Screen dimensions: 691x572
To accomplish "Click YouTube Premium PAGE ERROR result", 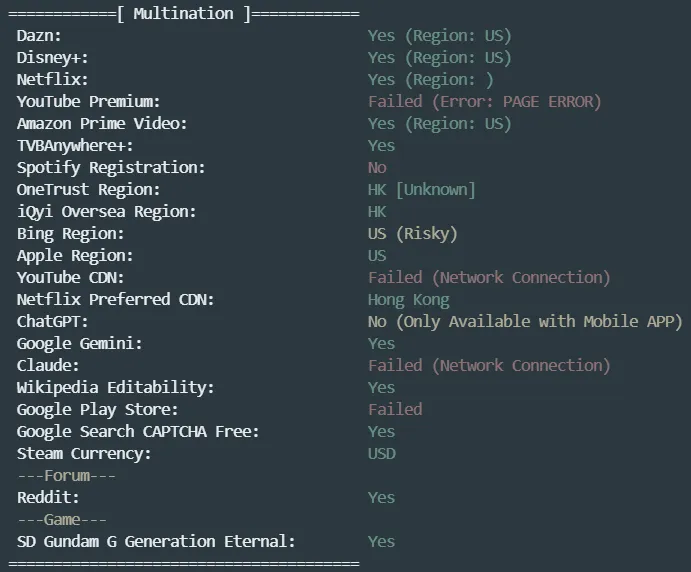I will point(484,101).
